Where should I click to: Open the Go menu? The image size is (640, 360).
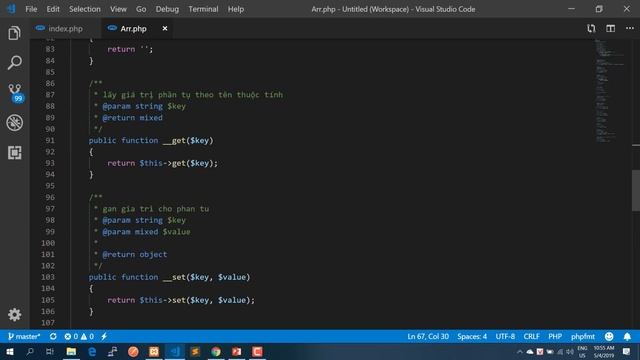click(141, 9)
